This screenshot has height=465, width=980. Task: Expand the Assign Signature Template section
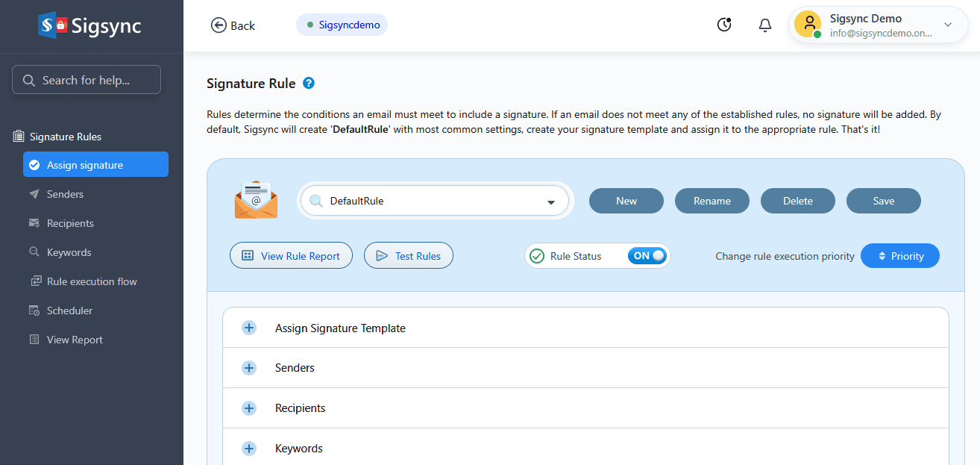point(249,328)
